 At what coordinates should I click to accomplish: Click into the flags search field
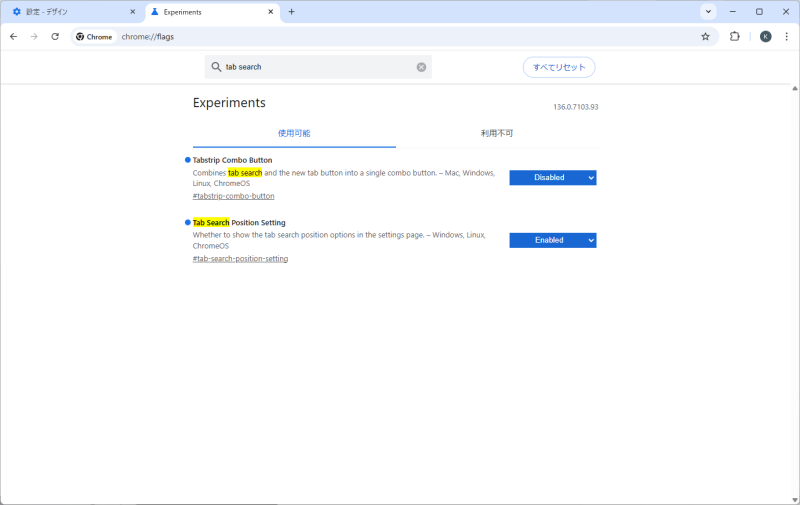pos(318,67)
